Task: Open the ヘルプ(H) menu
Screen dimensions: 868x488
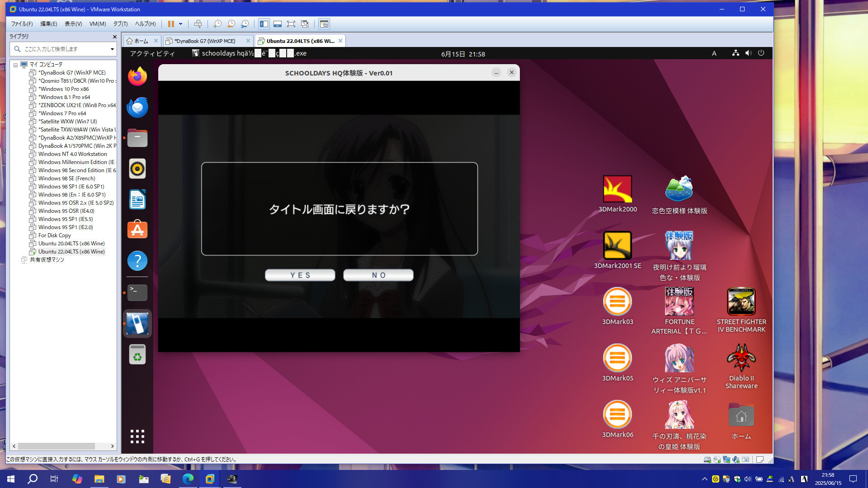Action: (145, 24)
